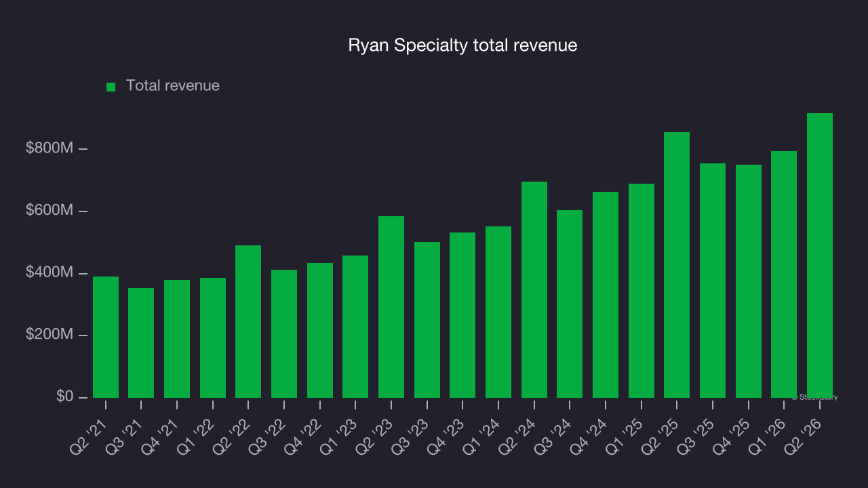Click the Q4 '25 revenue bar

coord(749,281)
